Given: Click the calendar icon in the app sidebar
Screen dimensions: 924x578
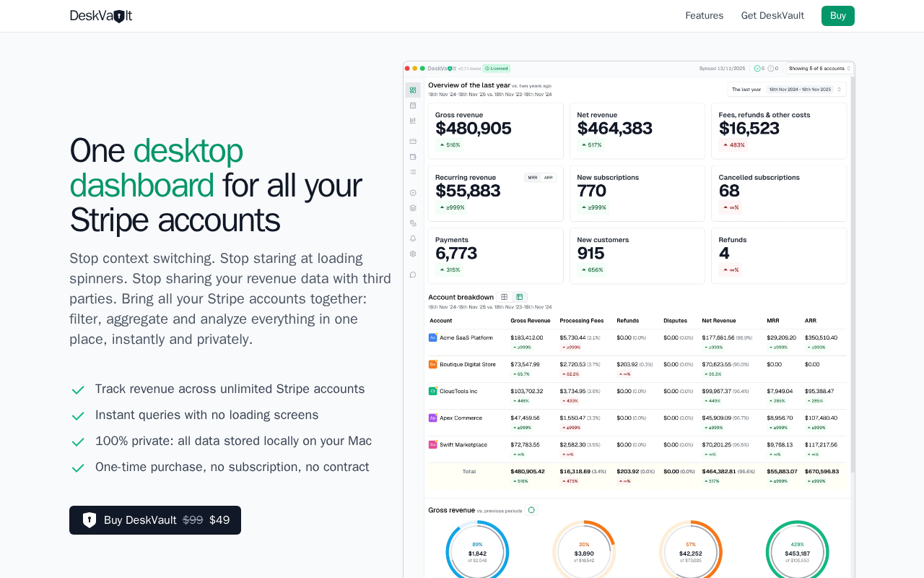Looking at the screenshot, I should tap(413, 105).
